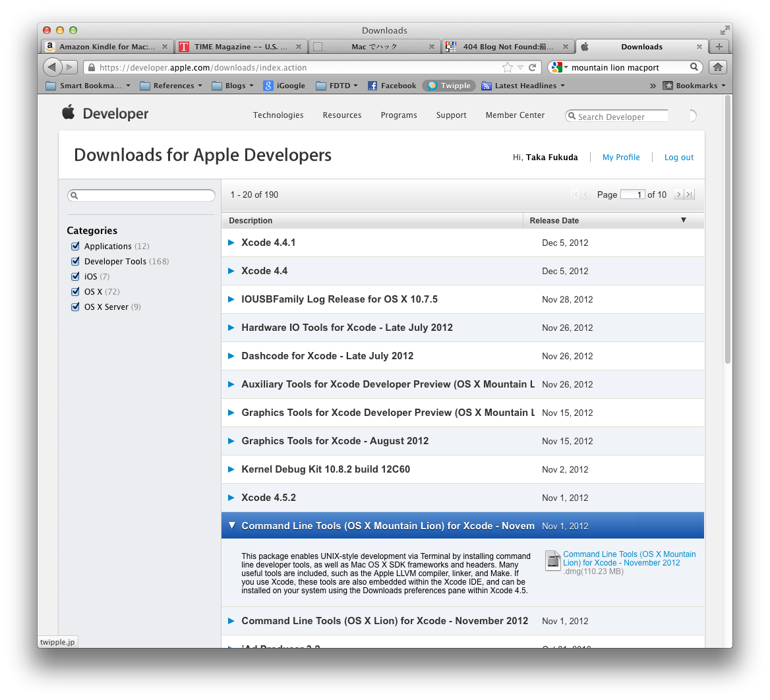This screenshot has width=770, height=700.
Task: Toggle sort order arrow on Release Date
Action: point(683,220)
